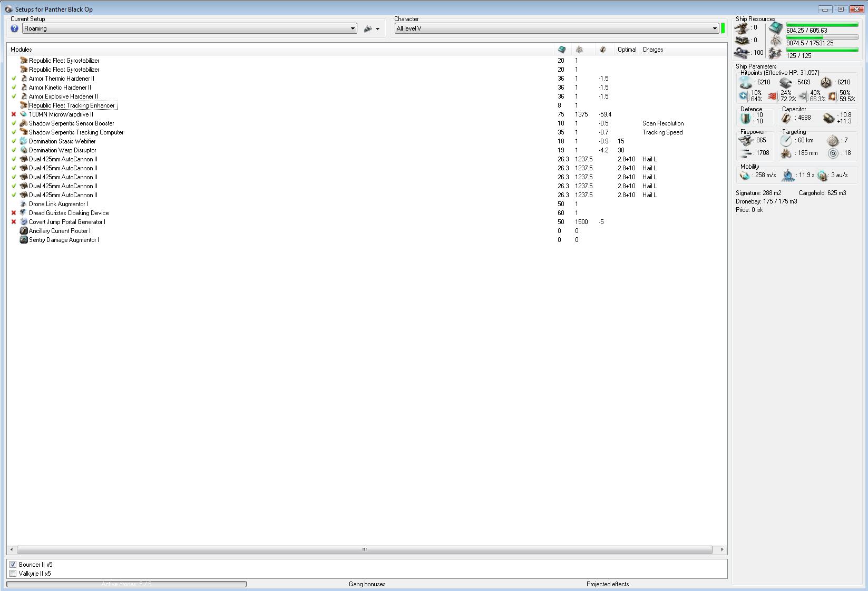Click the shield hitpoints icon
Image resolution: width=868 pixels, height=591 pixels.
click(x=746, y=82)
